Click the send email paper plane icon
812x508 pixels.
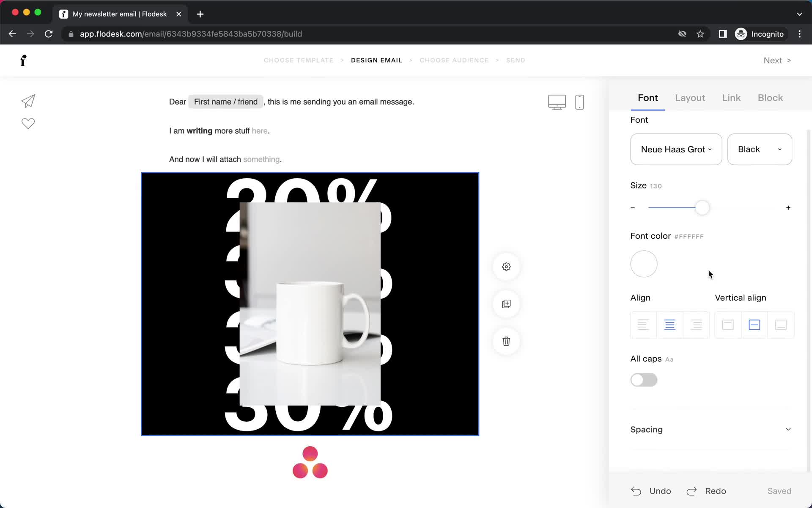click(x=27, y=101)
